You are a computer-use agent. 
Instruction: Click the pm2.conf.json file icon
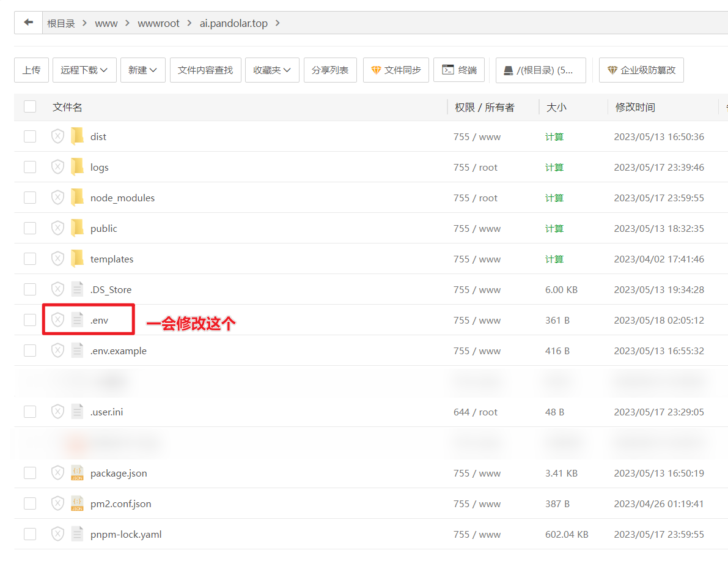coord(77,503)
